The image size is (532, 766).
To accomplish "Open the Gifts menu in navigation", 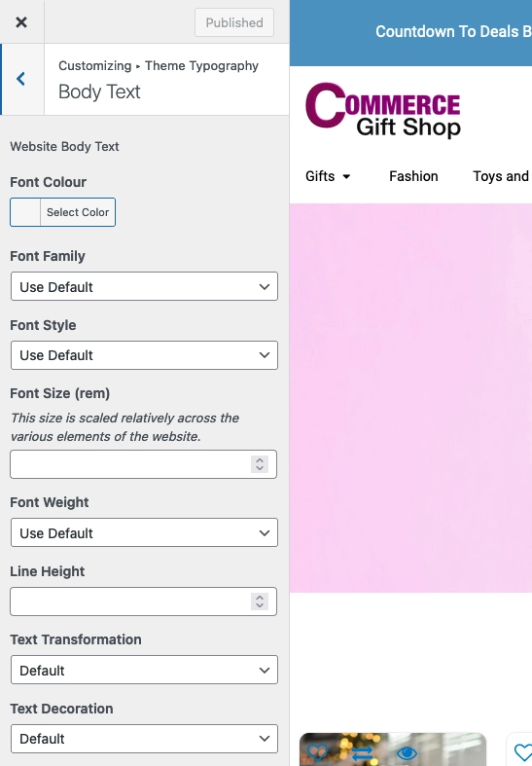I will [x=328, y=176].
